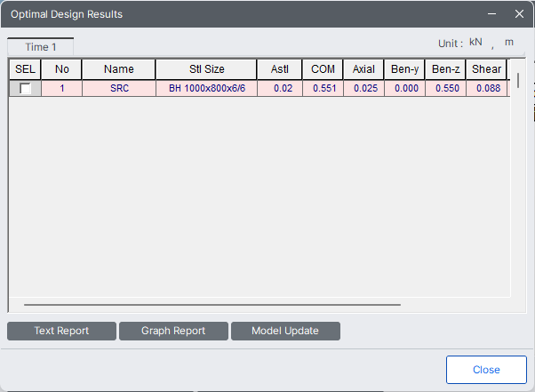Click the m unit label
Screen dimensions: 535x392
(x=509, y=43)
